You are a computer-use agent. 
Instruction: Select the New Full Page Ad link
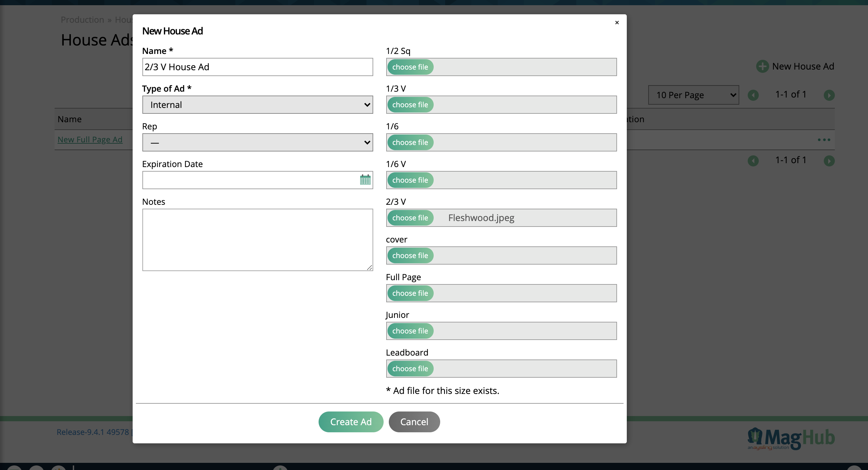tap(90, 139)
